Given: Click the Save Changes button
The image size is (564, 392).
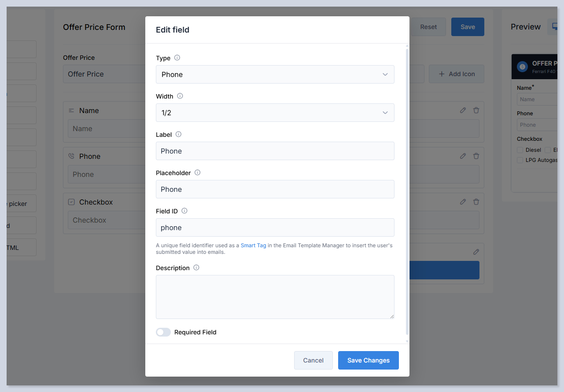Looking at the screenshot, I should (368, 360).
